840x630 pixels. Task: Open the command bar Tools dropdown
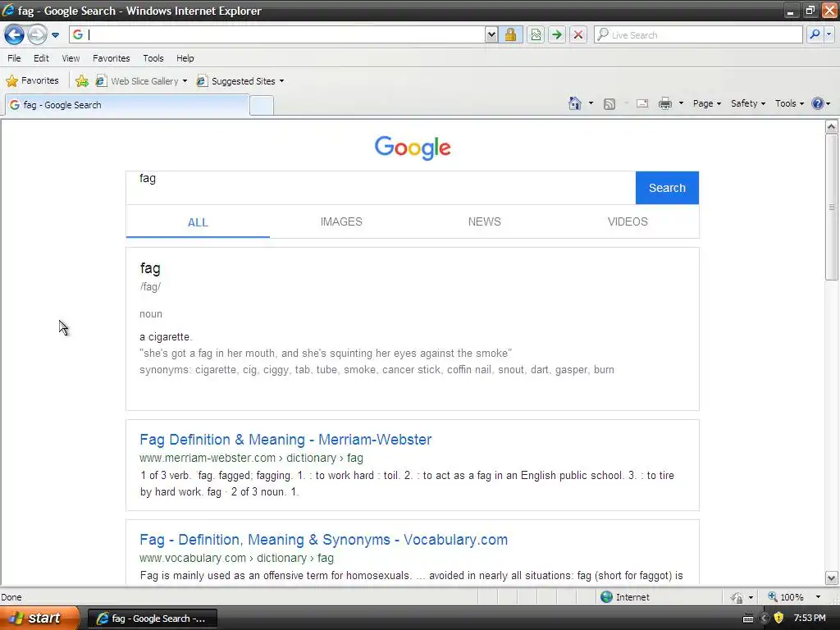pos(789,103)
